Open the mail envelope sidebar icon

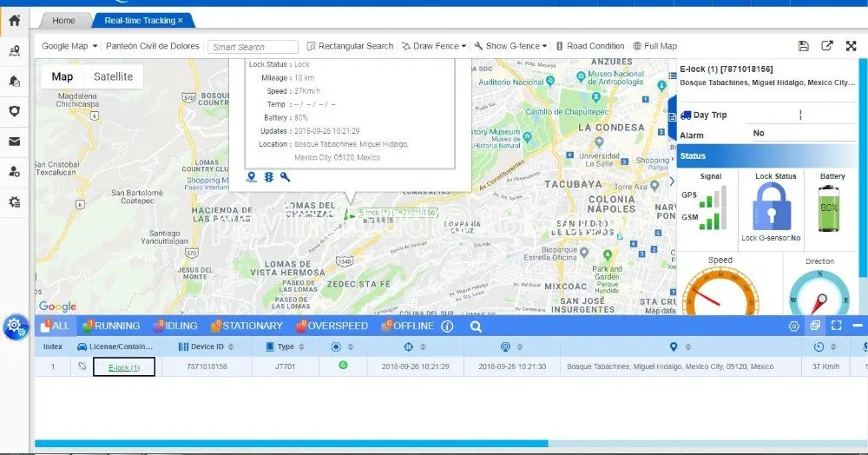pyautogui.click(x=15, y=142)
